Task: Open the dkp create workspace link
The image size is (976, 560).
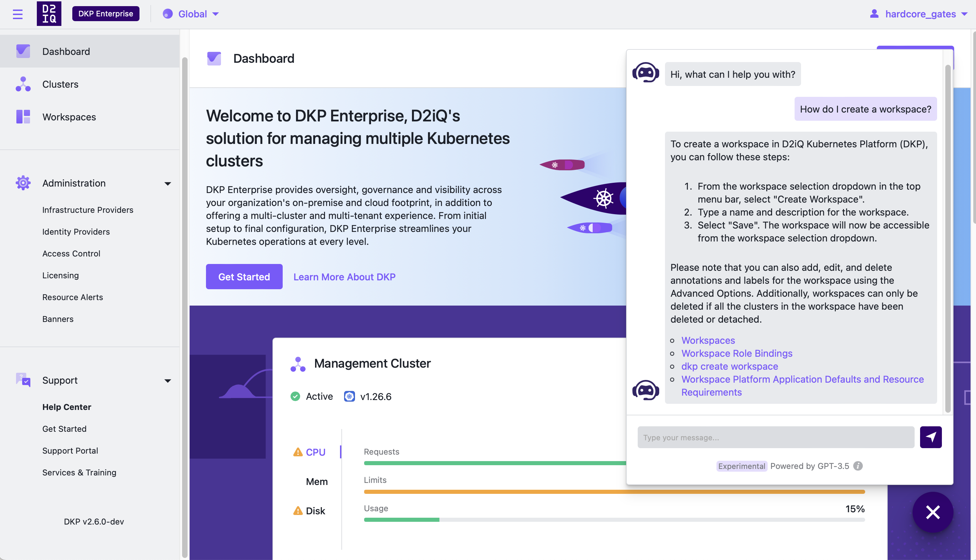Action: 729,366
